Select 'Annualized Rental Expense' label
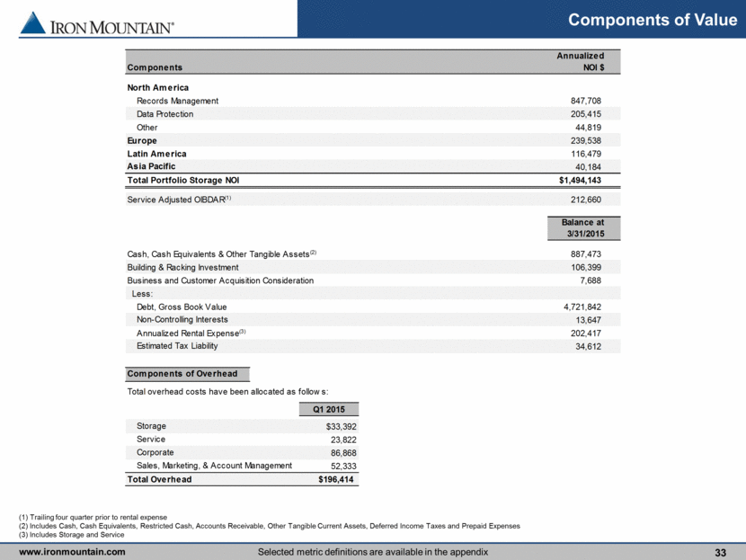Image resolution: width=746 pixels, height=560 pixels. click(x=191, y=333)
